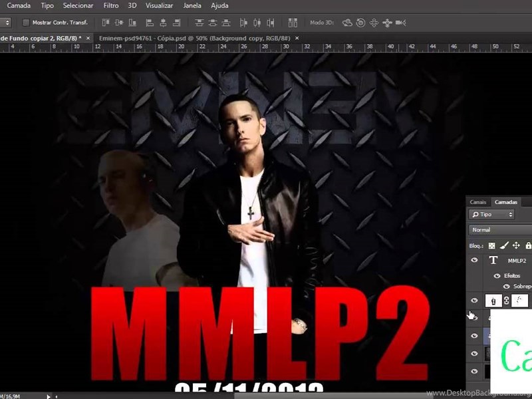Open the Tipo menu in the menu bar
Viewport: 532px width, 399px height.
(x=47, y=6)
